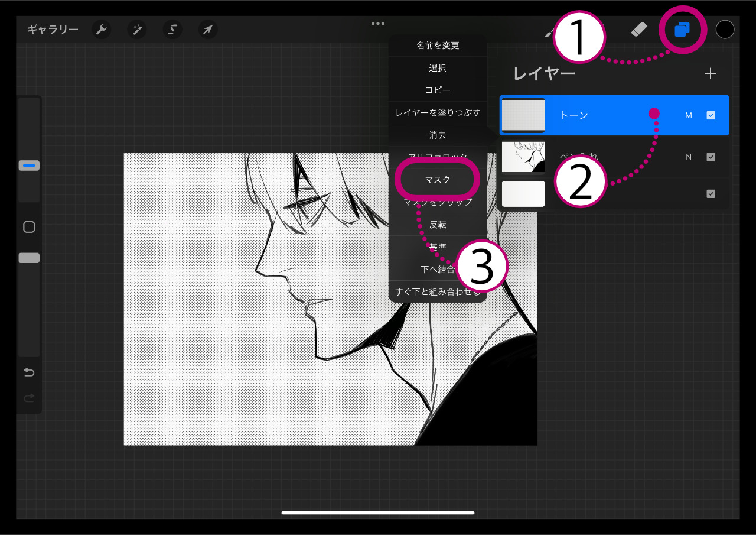Open the Adjustments magic wand menu
This screenshot has width=756, height=535.
pyautogui.click(x=138, y=30)
